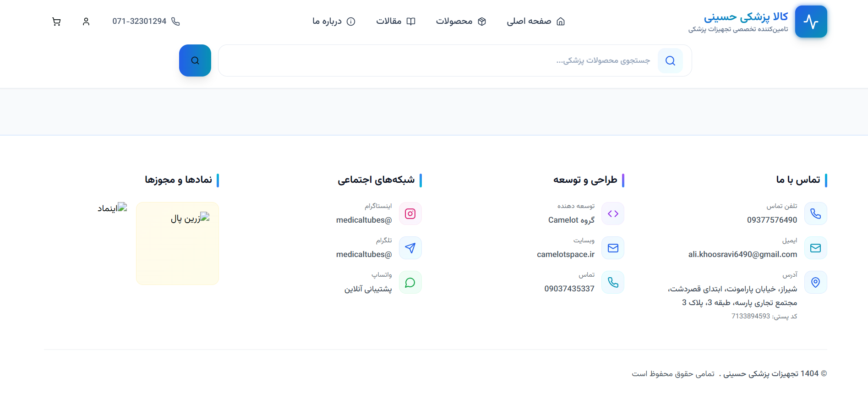Click the home icon beside صفحه اصلی

click(x=561, y=22)
